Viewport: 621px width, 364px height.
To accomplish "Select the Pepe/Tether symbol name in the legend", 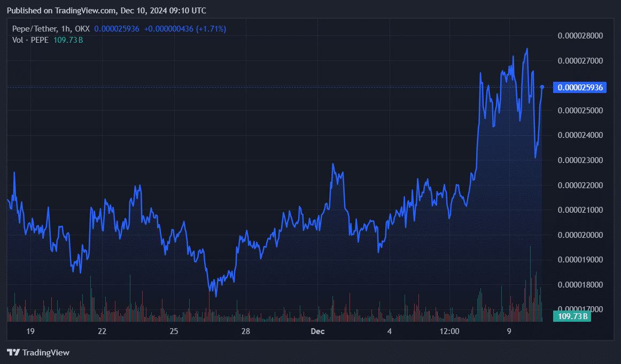I will [x=34, y=28].
